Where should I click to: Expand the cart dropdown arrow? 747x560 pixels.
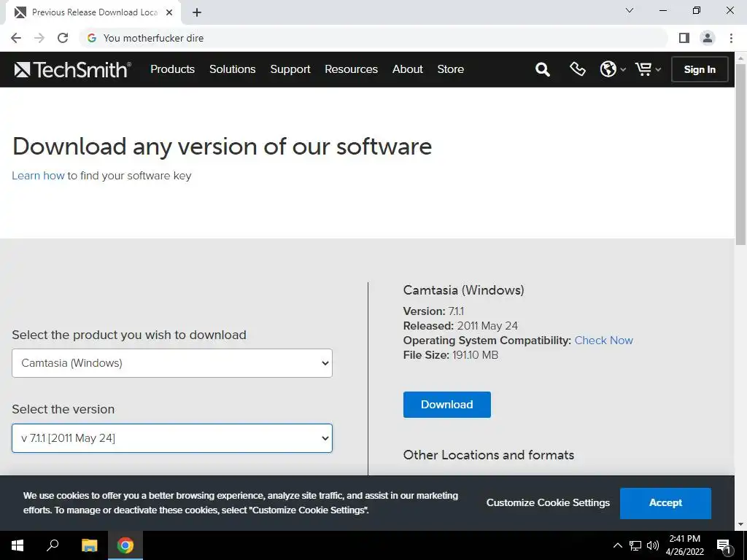pos(658,69)
